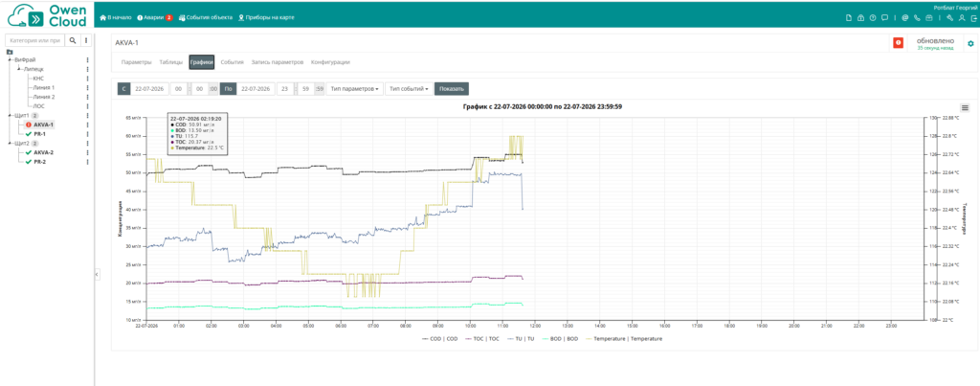Open the chart hamburger export menu
Image resolution: width=980 pixels, height=386 pixels.
(965, 107)
